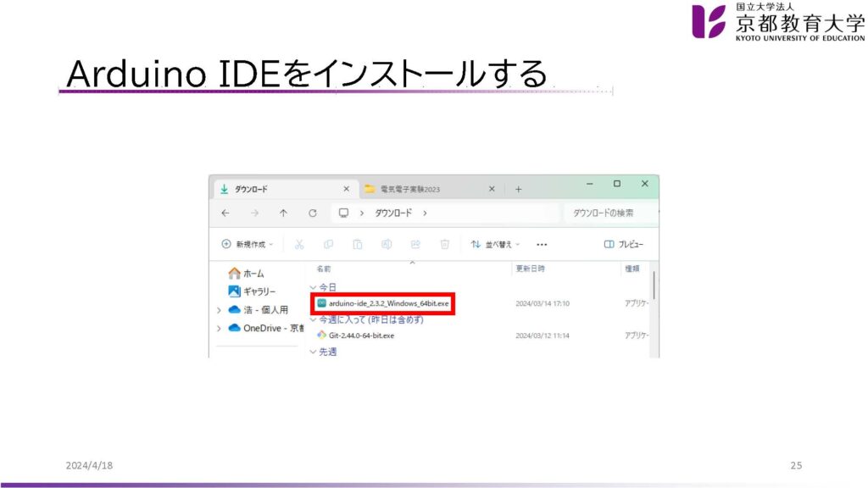Image resolution: width=868 pixels, height=488 pixels.
Task: Add a new Explorer tab
Action: 518,189
